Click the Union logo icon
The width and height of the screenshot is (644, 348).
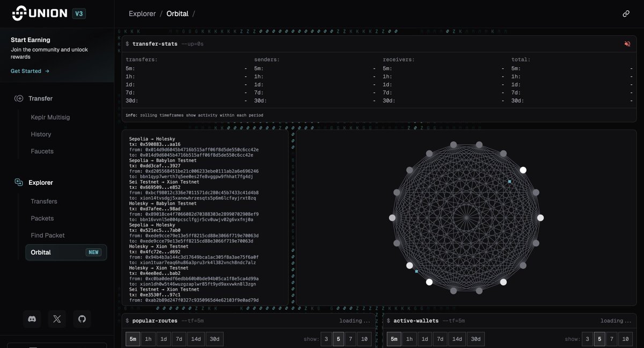19,13
